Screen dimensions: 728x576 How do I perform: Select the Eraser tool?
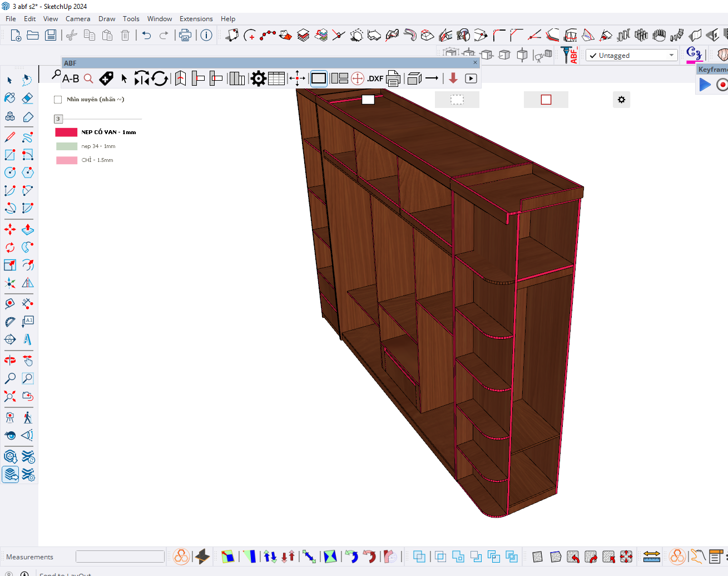(x=27, y=98)
